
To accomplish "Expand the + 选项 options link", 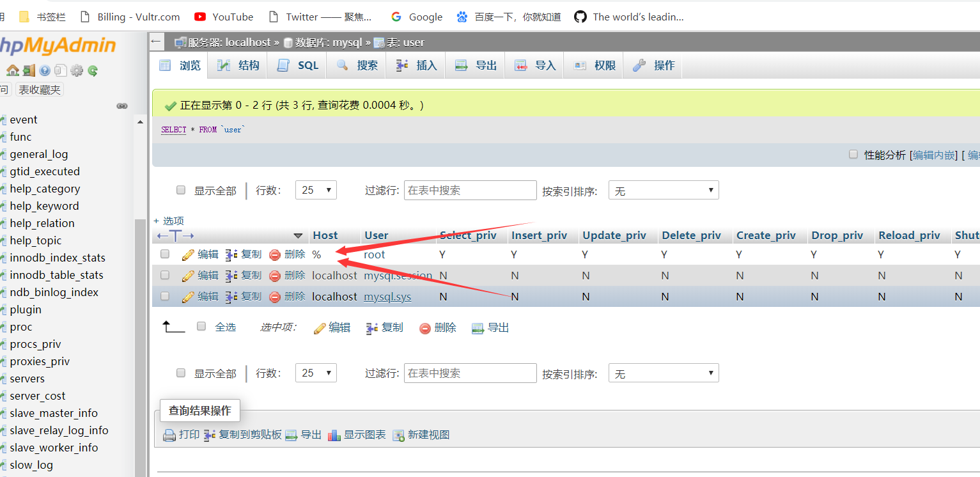I will pos(169,221).
